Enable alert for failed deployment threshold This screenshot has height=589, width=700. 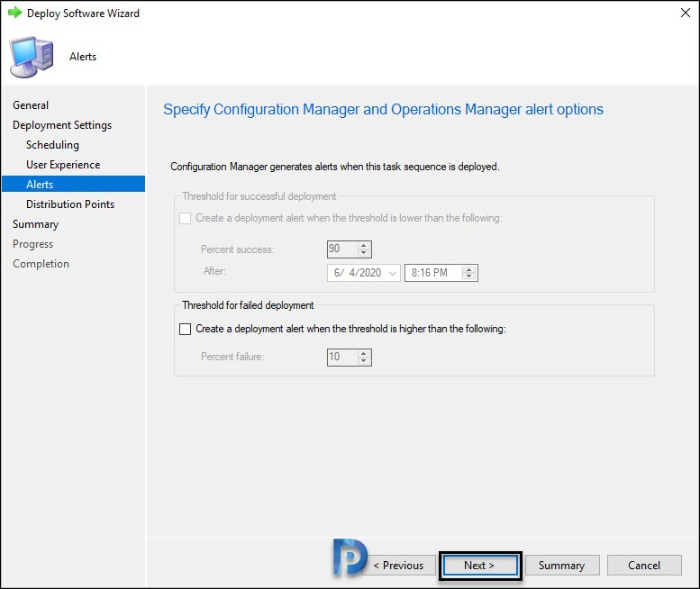[x=185, y=329]
